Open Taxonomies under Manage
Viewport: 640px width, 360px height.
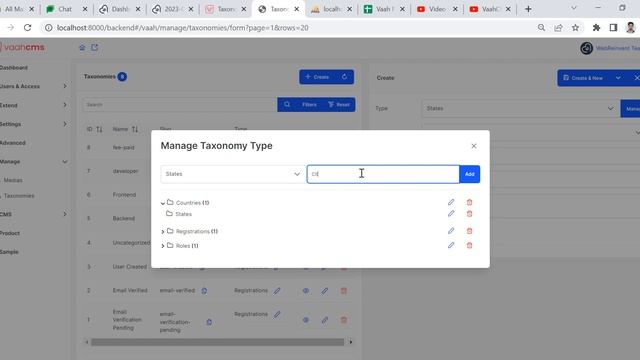pyautogui.click(x=19, y=196)
